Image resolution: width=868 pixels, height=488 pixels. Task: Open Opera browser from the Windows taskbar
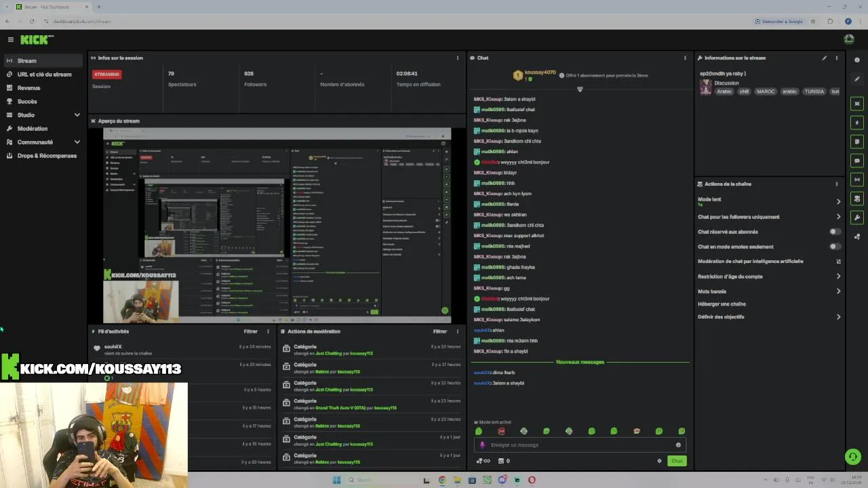coord(532,480)
